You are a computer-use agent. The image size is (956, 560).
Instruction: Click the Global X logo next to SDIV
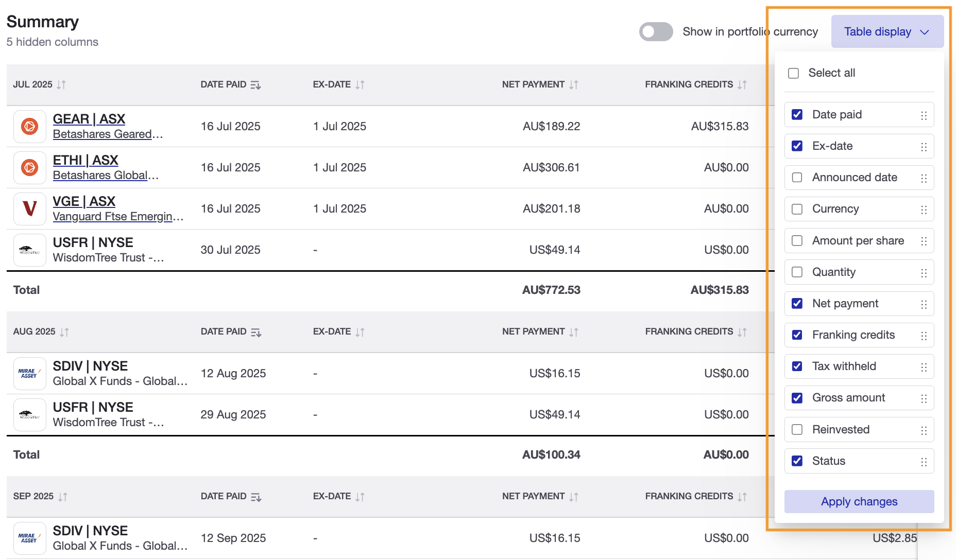29,374
